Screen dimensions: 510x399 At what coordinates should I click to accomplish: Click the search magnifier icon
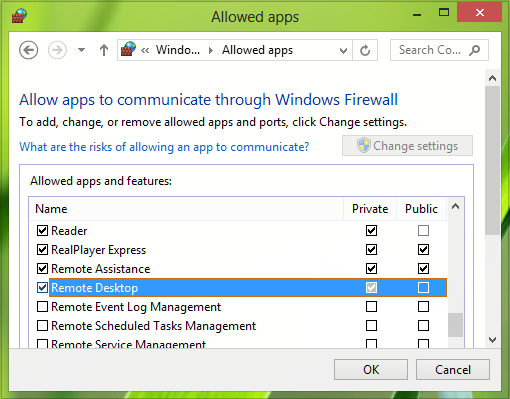pos(475,50)
